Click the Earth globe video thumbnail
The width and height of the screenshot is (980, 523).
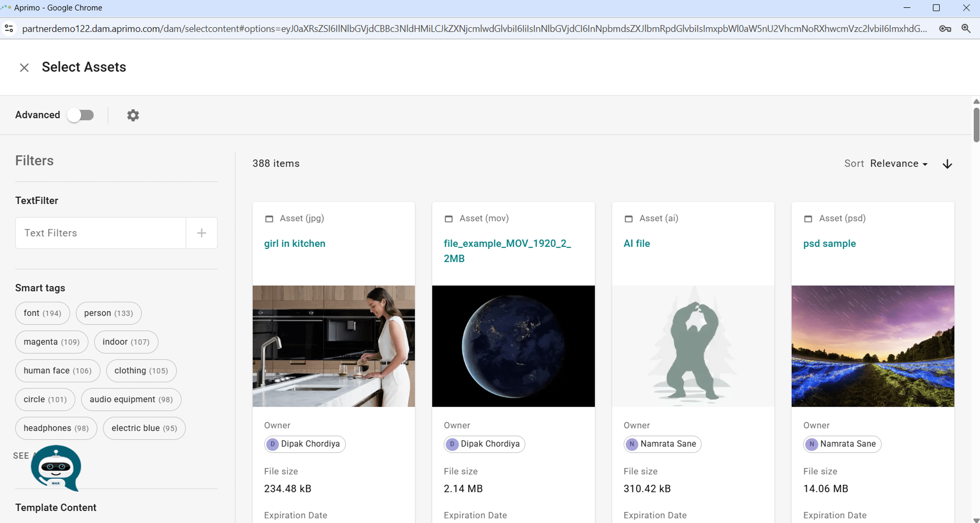[x=513, y=346]
